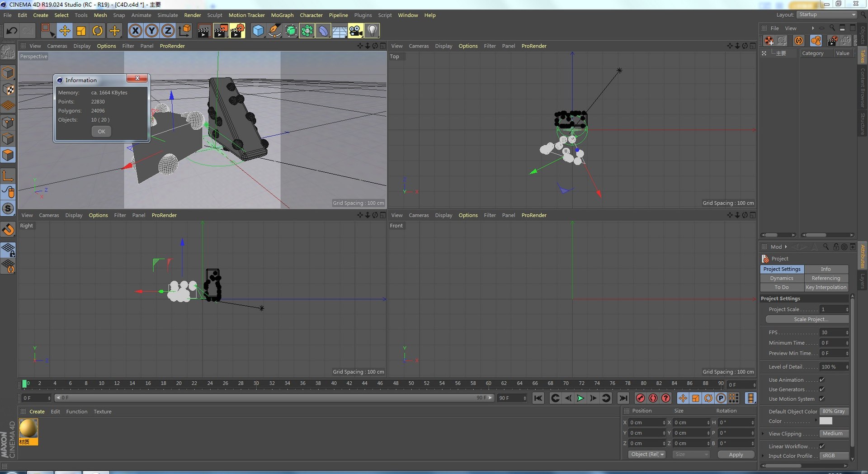Open the Subdivision Surface generator icon
Image resolution: width=868 pixels, height=474 pixels.
tap(291, 31)
